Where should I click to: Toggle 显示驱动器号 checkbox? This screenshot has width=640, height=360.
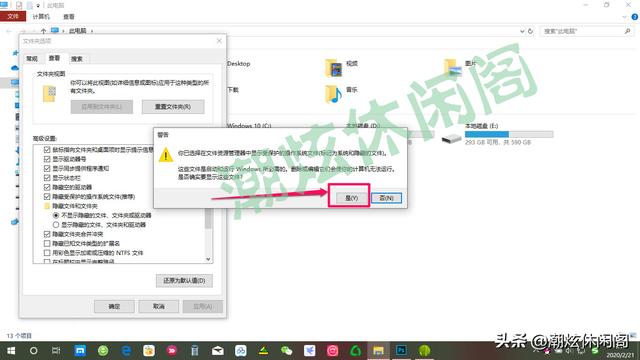(x=47, y=159)
